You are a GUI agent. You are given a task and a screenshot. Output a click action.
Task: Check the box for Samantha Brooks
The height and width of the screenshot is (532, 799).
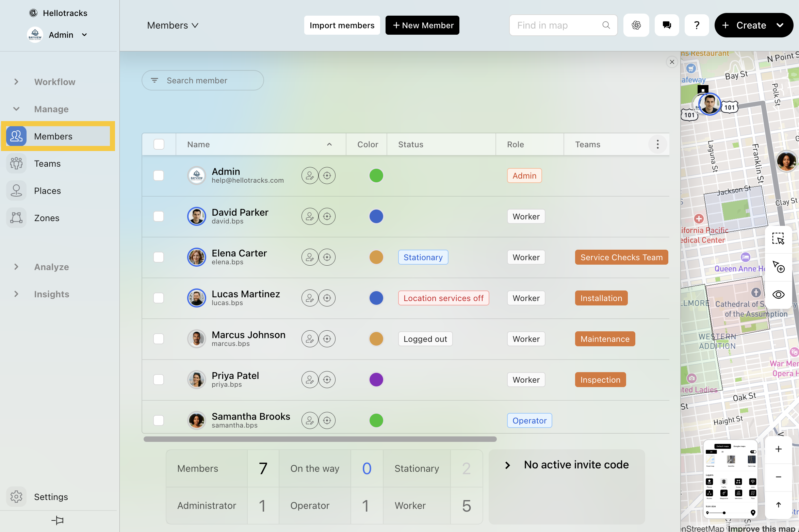click(159, 420)
